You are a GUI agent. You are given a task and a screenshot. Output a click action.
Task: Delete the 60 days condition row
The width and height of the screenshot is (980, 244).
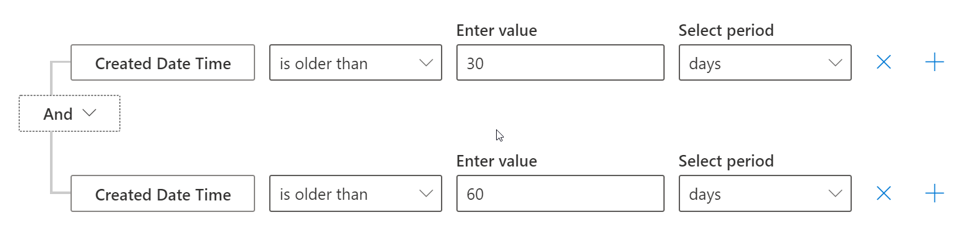tap(884, 193)
